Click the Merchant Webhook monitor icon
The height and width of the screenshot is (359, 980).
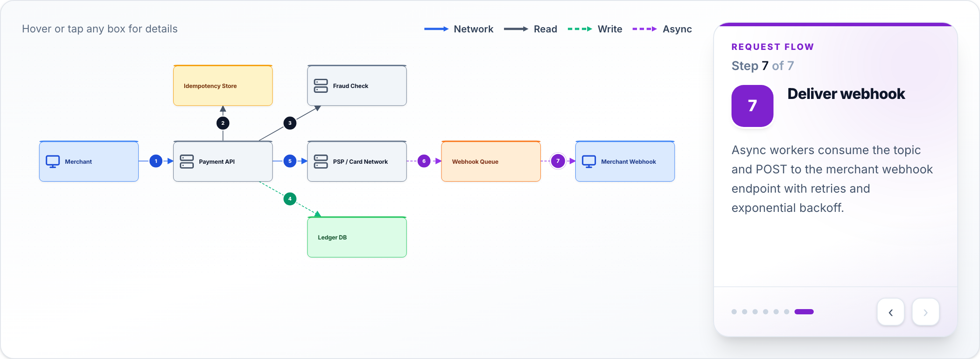[589, 162]
